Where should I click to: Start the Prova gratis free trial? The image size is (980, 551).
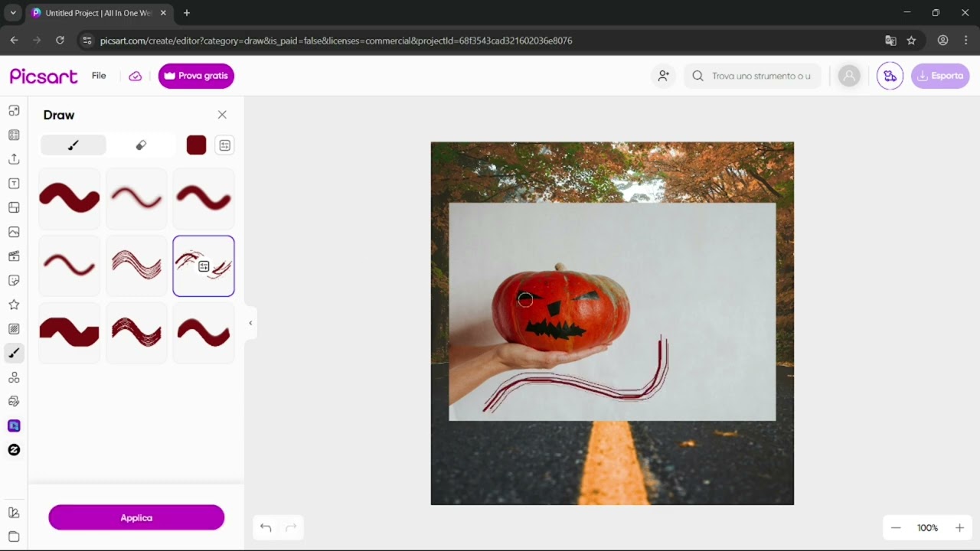pyautogui.click(x=196, y=76)
